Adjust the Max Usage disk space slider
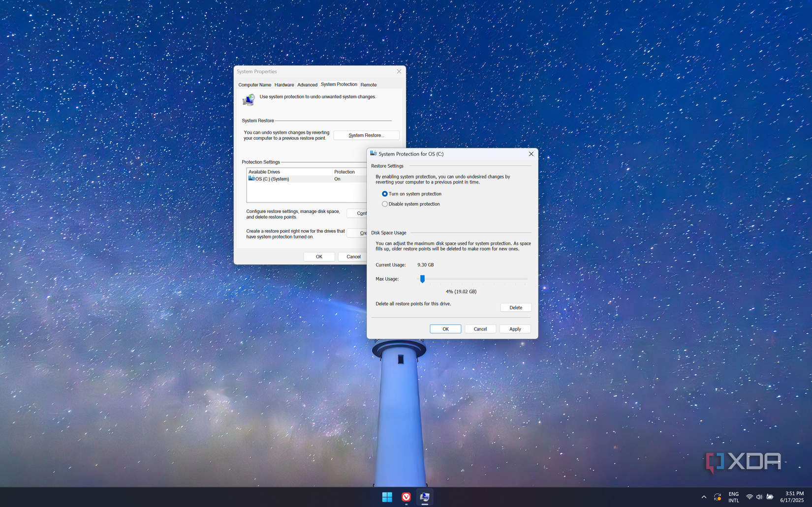Image resolution: width=812 pixels, height=507 pixels. pyautogui.click(x=422, y=279)
